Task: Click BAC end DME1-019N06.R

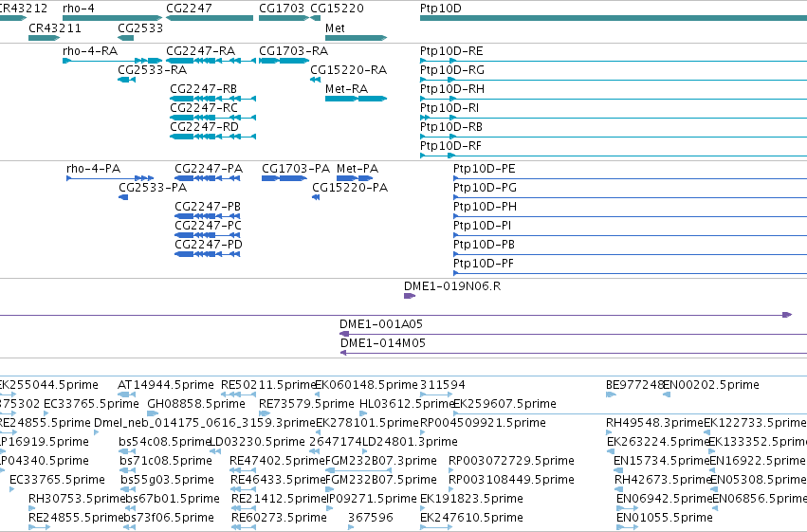Action: click(410, 296)
